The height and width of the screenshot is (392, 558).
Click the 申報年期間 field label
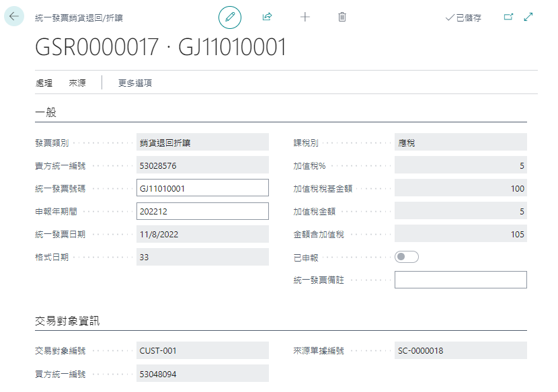pyautogui.click(x=56, y=212)
